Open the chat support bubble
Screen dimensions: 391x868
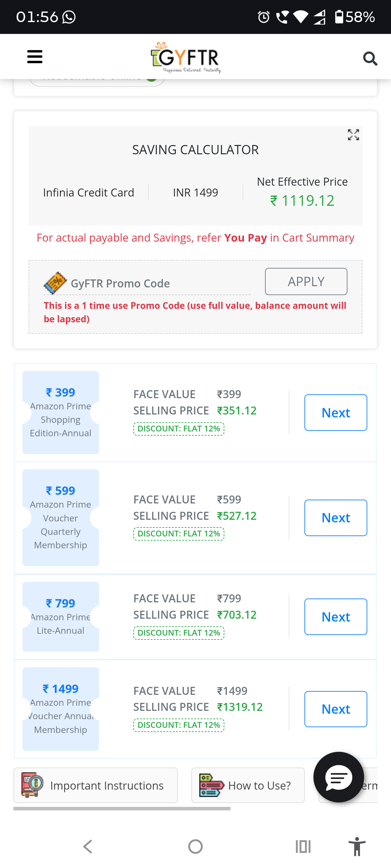coord(338,777)
